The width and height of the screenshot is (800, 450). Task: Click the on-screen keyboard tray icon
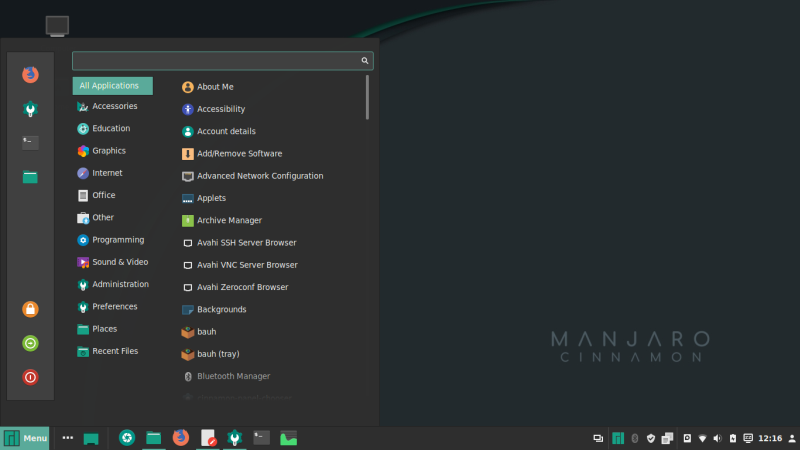click(748, 438)
